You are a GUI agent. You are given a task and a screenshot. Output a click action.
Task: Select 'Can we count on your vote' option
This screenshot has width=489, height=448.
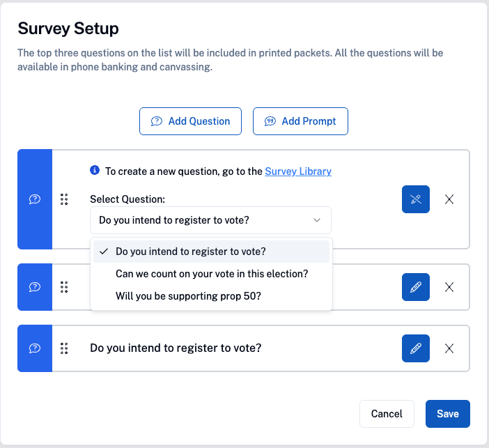[x=212, y=274]
